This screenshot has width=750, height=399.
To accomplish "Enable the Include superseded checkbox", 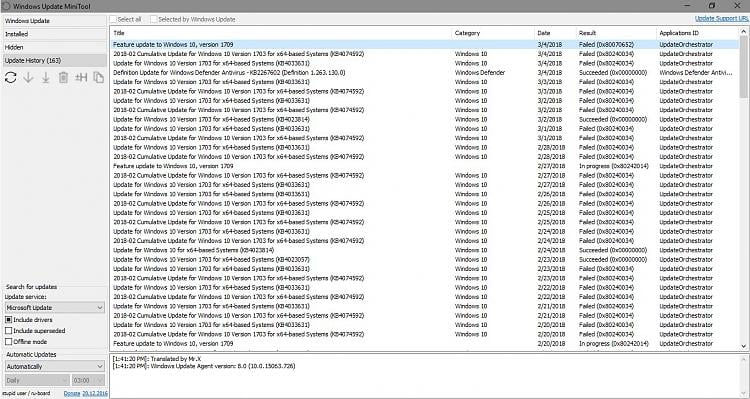I will tap(9, 331).
